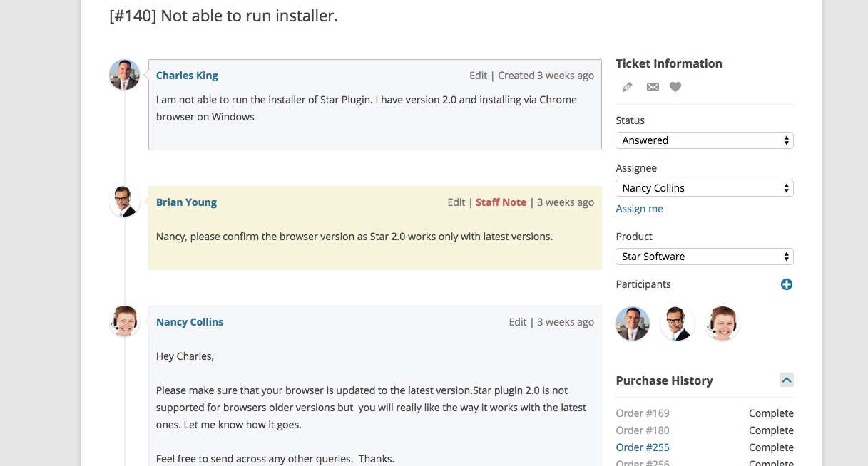Screen dimensions: 868x466
Task: Click the envelope email icon under Ticket Information
Action: click(653, 87)
